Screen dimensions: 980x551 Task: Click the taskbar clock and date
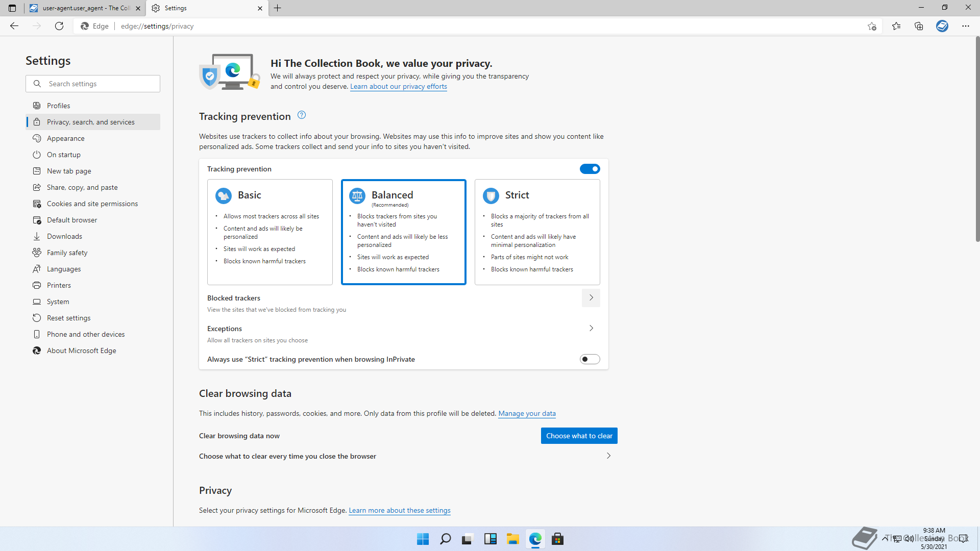pos(934,539)
